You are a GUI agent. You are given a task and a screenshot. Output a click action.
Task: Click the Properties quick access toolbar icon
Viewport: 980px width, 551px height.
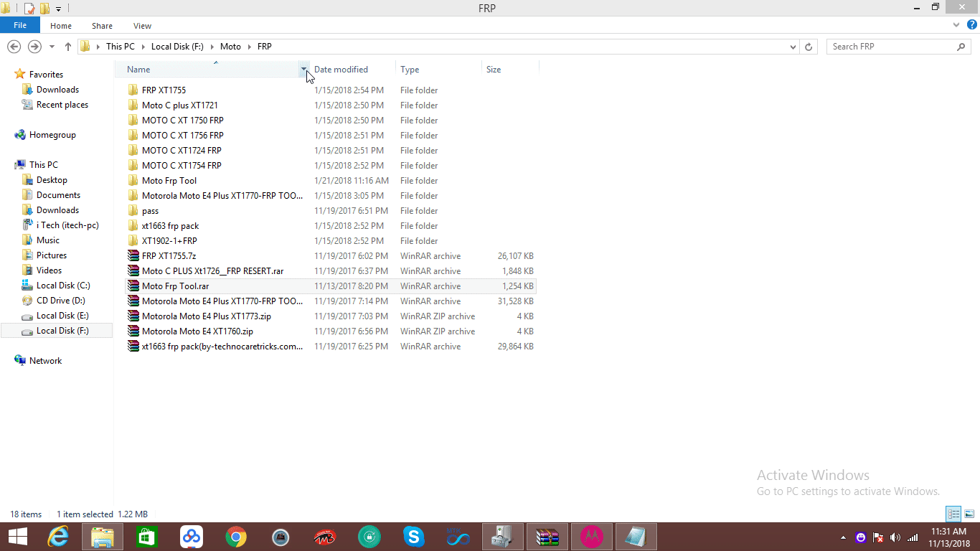pos(29,9)
